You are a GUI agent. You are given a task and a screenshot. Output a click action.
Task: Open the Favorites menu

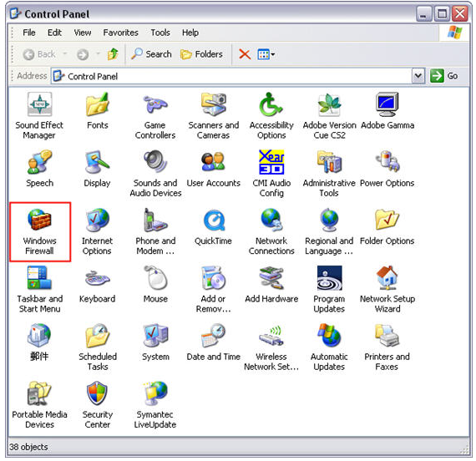coord(120,33)
